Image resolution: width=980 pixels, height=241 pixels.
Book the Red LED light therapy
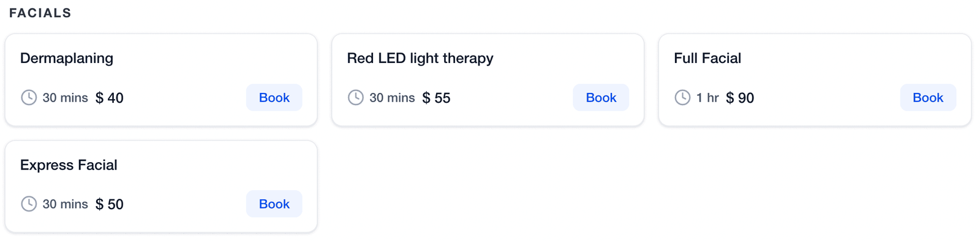pos(601,97)
